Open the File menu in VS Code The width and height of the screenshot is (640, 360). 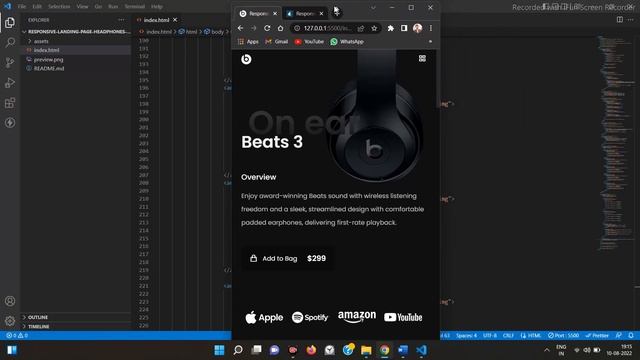[22, 7]
